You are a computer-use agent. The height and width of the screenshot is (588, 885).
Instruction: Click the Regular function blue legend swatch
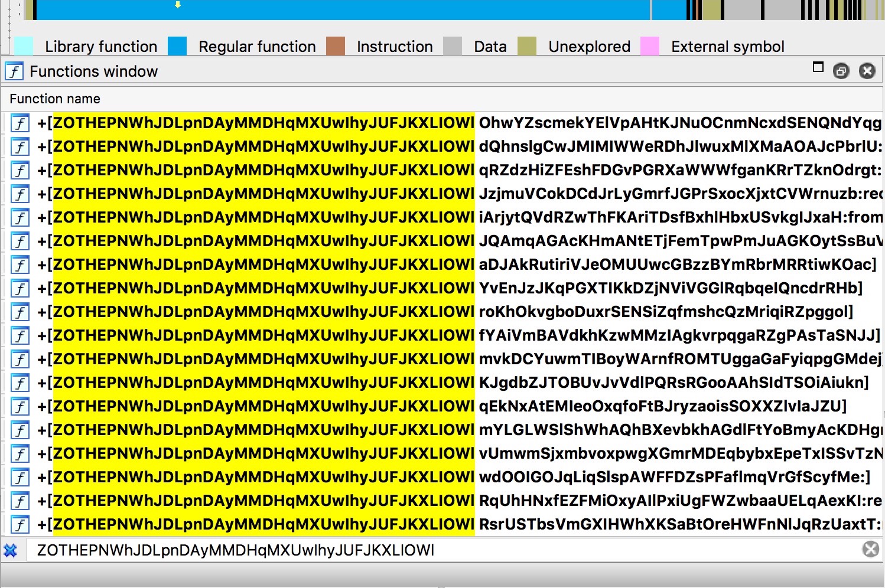[177, 46]
